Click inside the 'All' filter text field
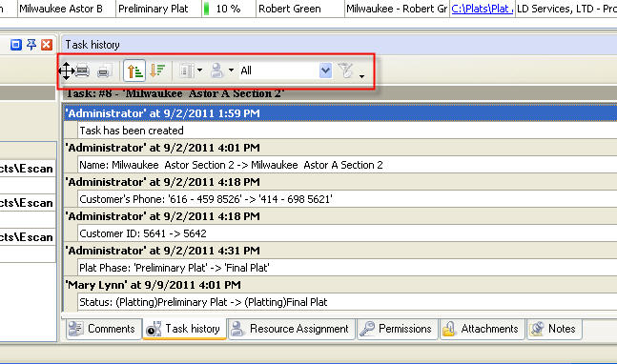 [x=278, y=71]
